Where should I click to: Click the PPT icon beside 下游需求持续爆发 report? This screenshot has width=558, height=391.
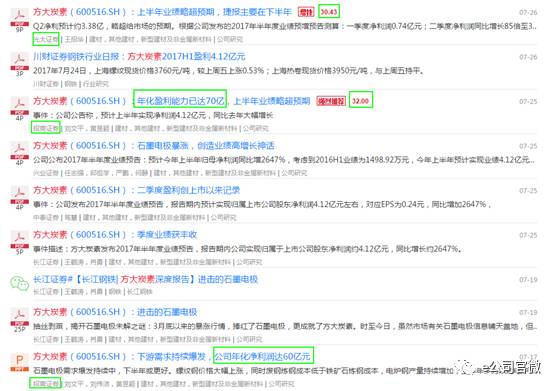[x=20, y=362]
